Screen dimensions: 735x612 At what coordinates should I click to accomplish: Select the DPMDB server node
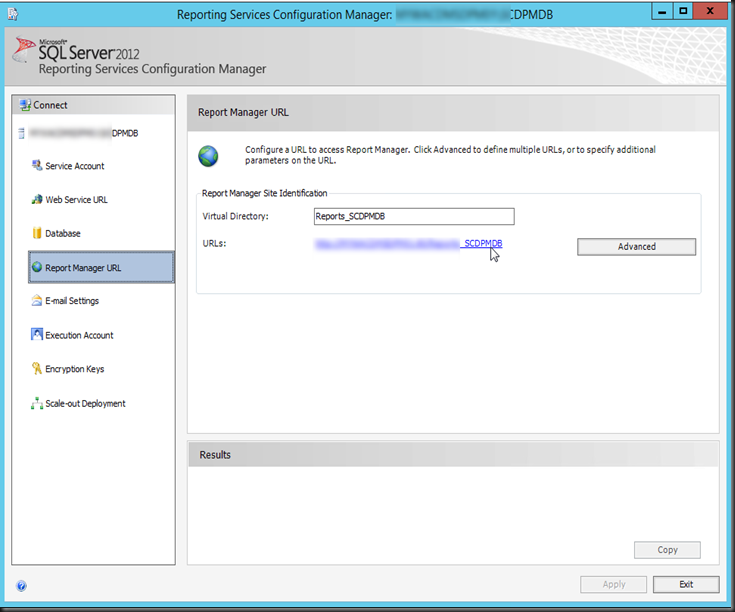[x=83, y=133]
